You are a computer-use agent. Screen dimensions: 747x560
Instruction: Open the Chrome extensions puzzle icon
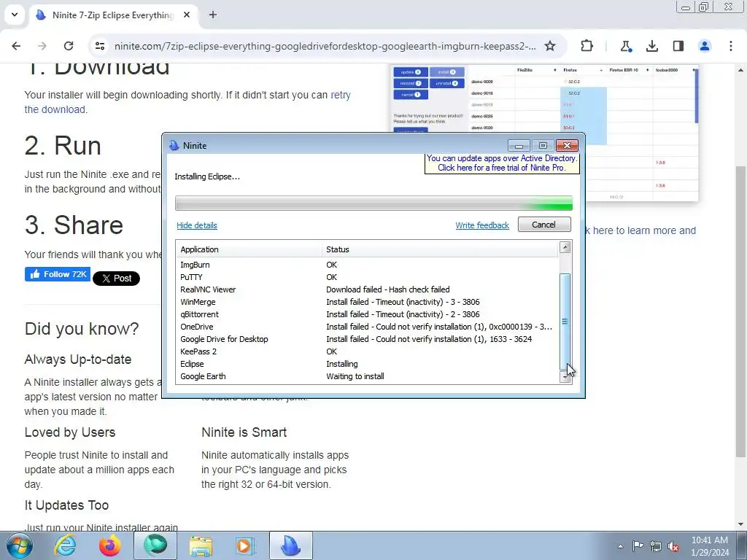point(587,46)
